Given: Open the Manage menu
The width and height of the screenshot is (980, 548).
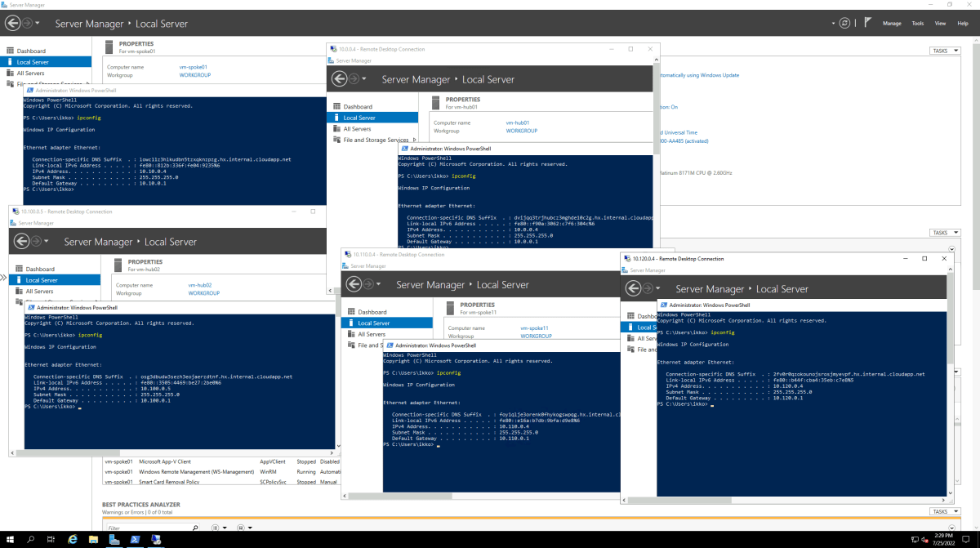Looking at the screenshot, I should (x=892, y=23).
